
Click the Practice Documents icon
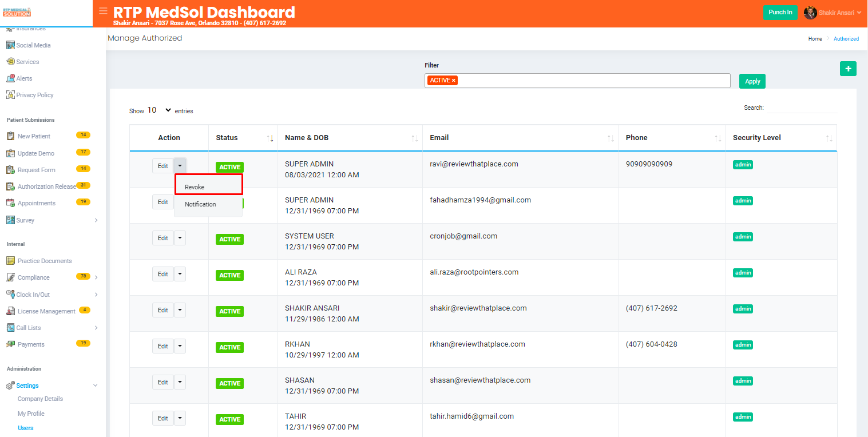(x=10, y=261)
